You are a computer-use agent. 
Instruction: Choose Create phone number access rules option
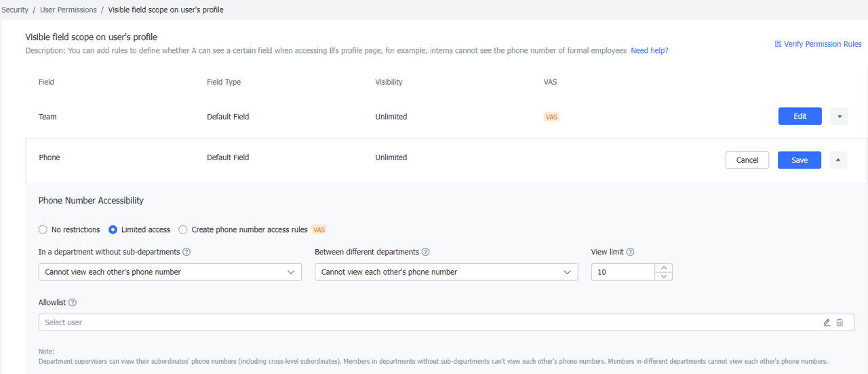183,230
